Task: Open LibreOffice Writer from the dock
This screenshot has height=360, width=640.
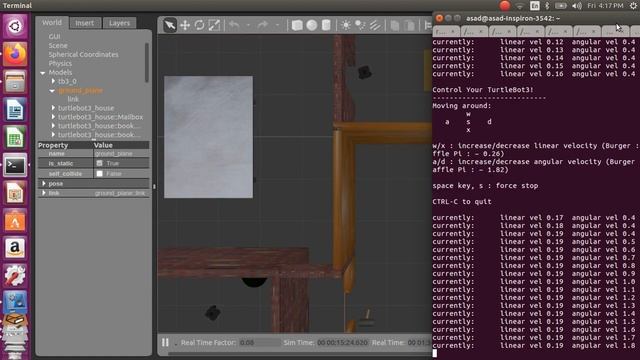Action: point(15,109)
